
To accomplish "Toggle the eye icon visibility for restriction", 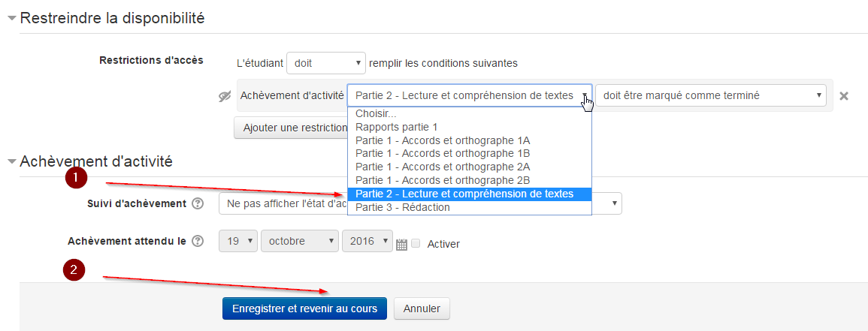I will 224,96.
